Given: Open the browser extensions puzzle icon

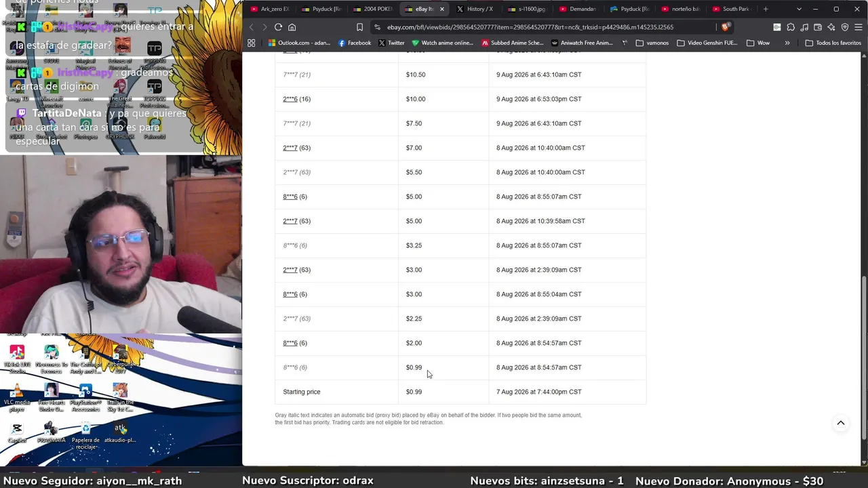Looking at the screenshot, I should pyautogui.click(x=791, y=27).
